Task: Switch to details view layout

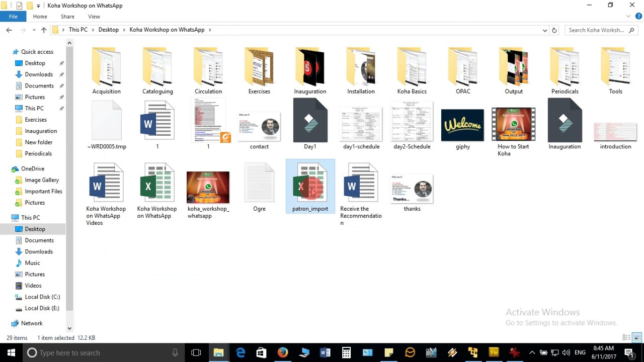Action: pyautogui.click(x=626, y=337)
